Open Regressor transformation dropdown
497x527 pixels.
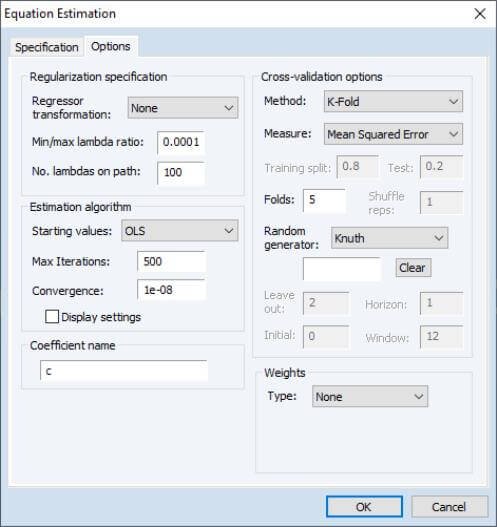[x=183, y=108]
